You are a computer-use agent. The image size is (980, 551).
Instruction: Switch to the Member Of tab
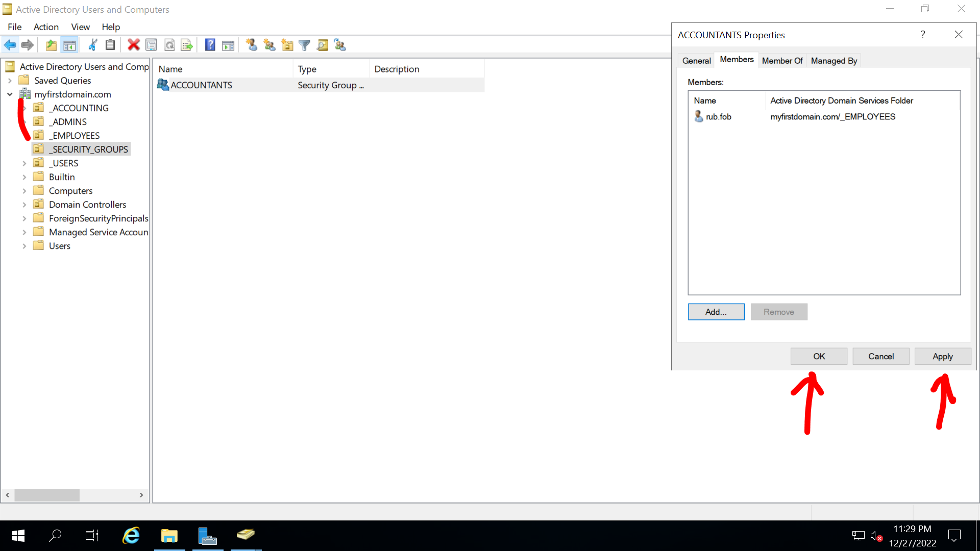tap(782, 61)
